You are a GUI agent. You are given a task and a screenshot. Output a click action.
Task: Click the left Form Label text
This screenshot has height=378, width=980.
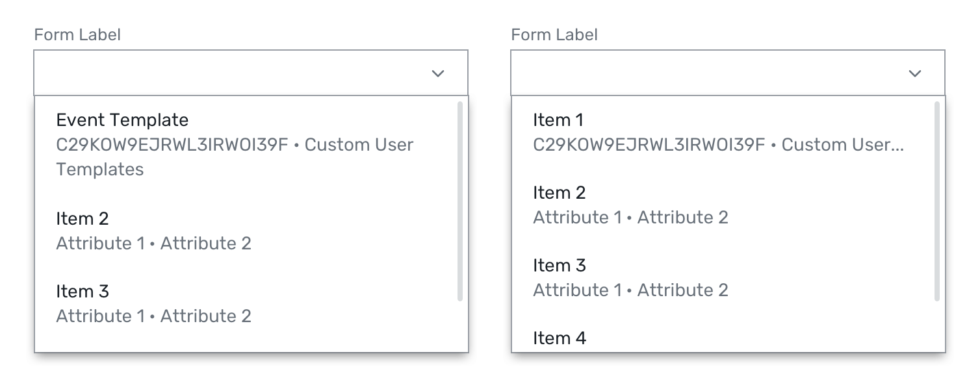click(77, 34)
